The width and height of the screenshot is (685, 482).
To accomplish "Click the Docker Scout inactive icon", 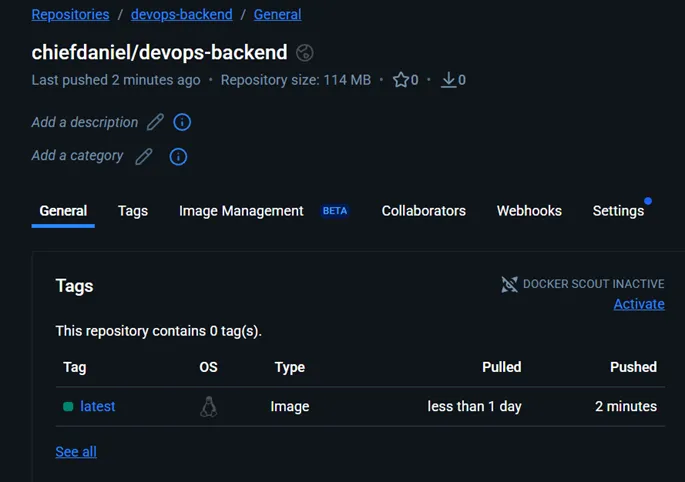I will 509,284.
